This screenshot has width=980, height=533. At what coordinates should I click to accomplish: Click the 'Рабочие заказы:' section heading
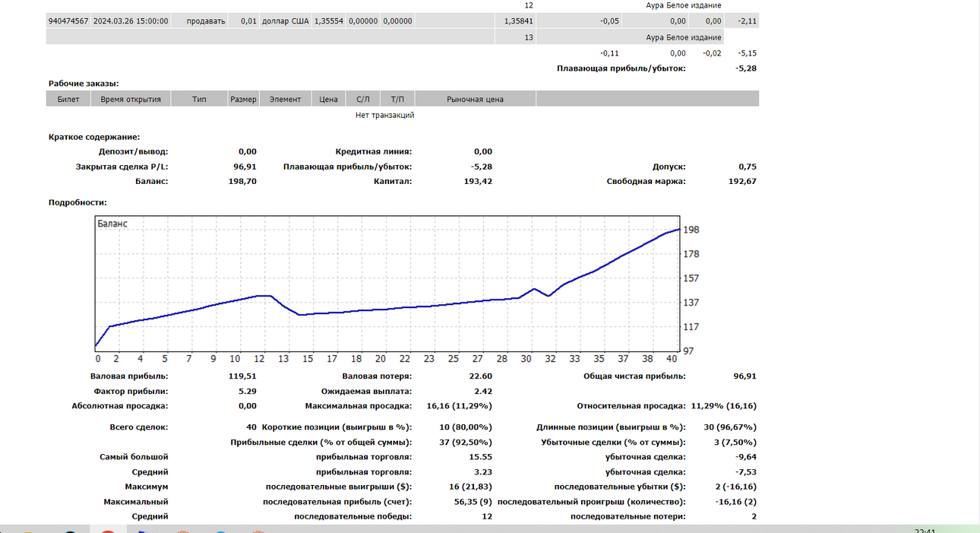click(84, 84)
